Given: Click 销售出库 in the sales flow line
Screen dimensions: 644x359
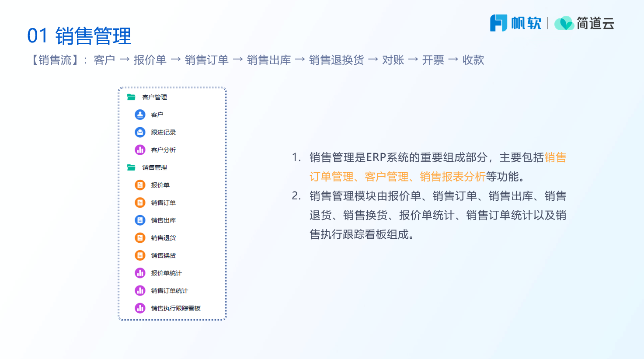Looking at the screenshot, I should click(x=269, y=60).
